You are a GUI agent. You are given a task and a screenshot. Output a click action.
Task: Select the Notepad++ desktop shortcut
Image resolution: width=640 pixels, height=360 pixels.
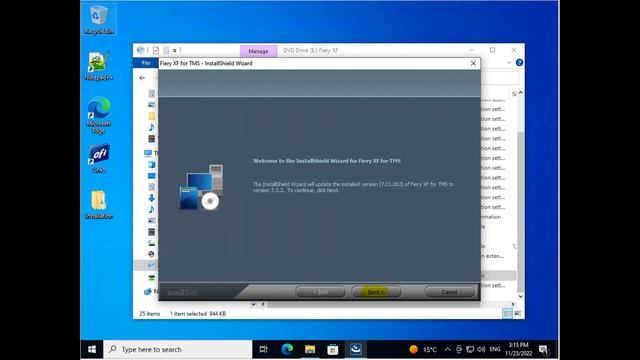coord(99,66)
